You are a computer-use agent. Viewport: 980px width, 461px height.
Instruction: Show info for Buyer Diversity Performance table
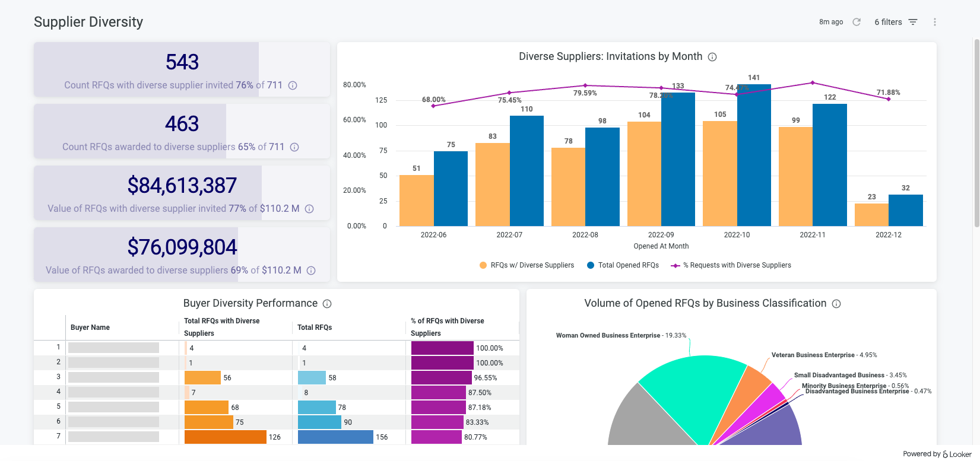[x=327, y=304]
